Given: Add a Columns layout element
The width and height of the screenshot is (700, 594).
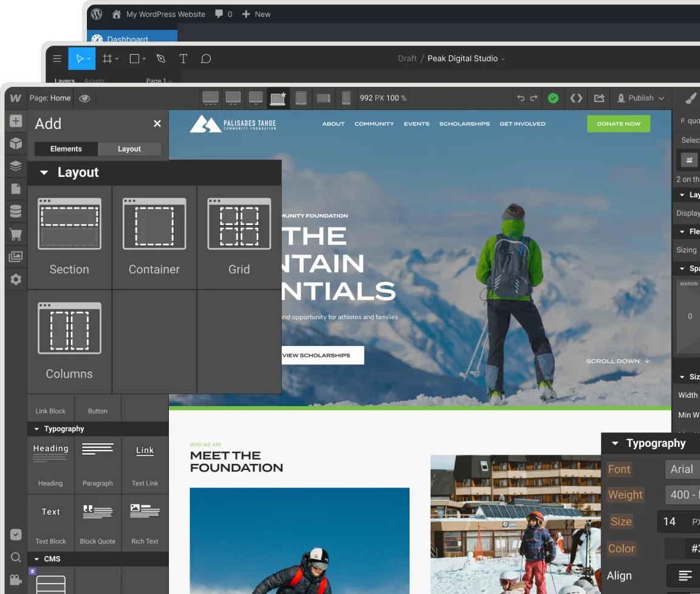Looking at the screenshot, I should click(x=69, y=342).
